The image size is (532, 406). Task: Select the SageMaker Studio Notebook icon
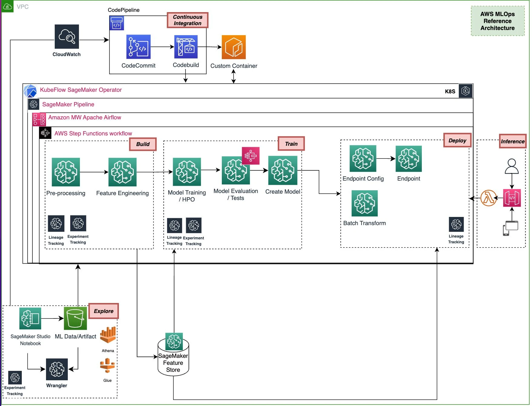tap(30, 318)
